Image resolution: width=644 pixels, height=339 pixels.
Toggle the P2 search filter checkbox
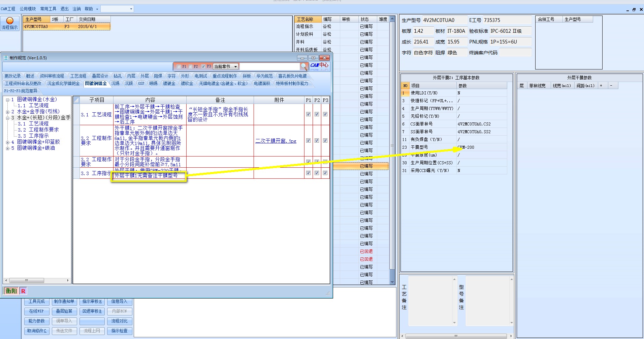click(190, 66)
